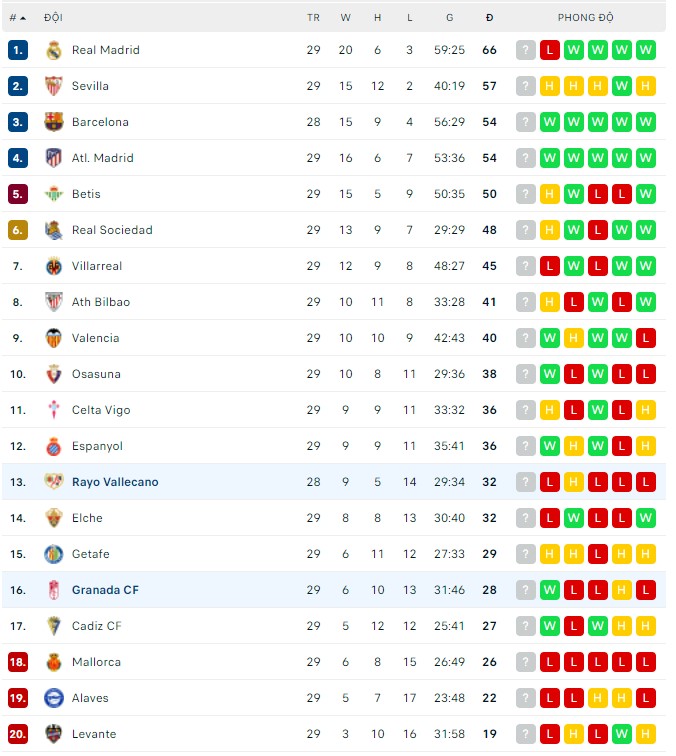The width and height of the screenshot is (676, 756).
Task: Sort table by the Đ points column
Action: pos(489,17)
